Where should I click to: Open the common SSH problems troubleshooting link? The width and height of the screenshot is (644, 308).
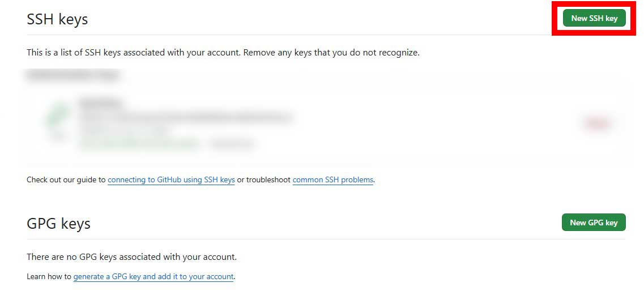(332, 180)
